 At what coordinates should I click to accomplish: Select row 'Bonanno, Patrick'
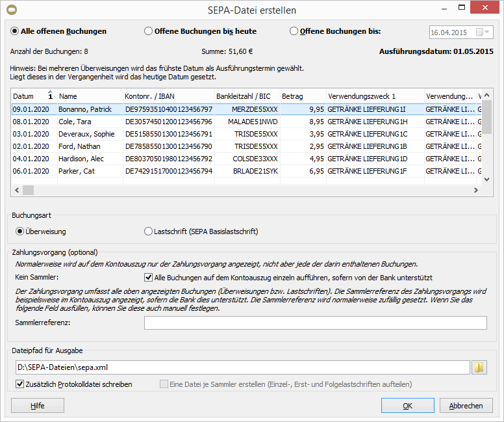tap(246, 109)
